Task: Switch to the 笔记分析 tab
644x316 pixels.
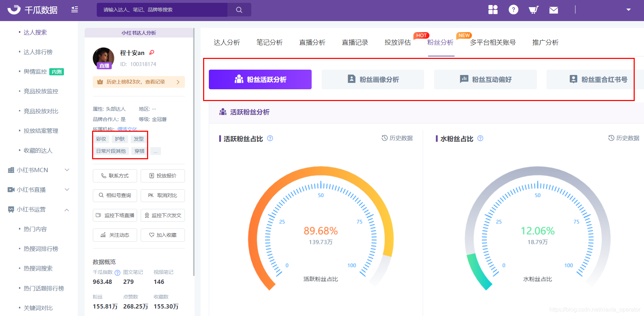Action: (270, 42)
